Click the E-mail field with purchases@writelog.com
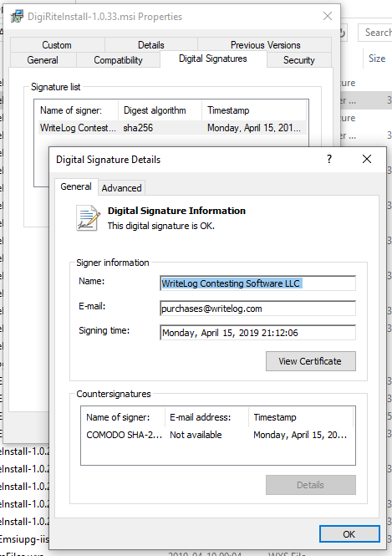The width and height of the screenshot is (392, 556). tap(257, 309)
